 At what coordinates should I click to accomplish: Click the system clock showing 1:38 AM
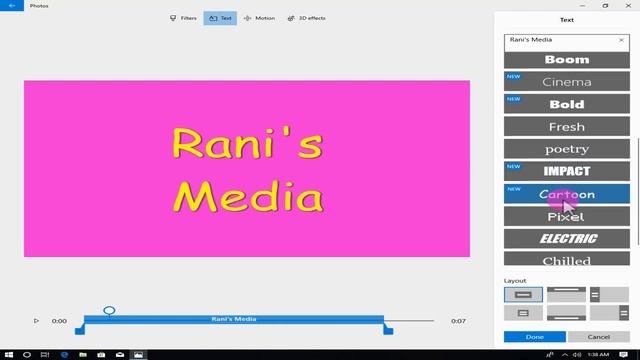point(599,355)
